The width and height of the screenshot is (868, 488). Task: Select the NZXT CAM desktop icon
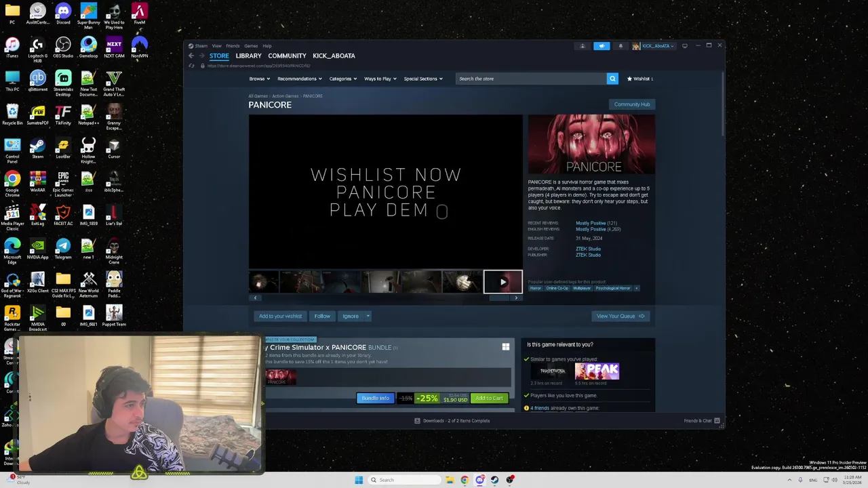pos(114,47)
